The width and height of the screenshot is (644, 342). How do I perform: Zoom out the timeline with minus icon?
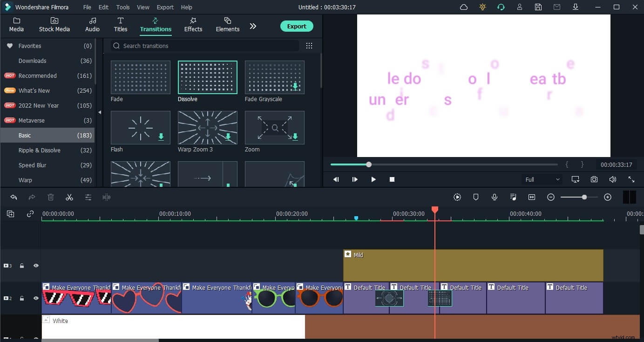551,197
